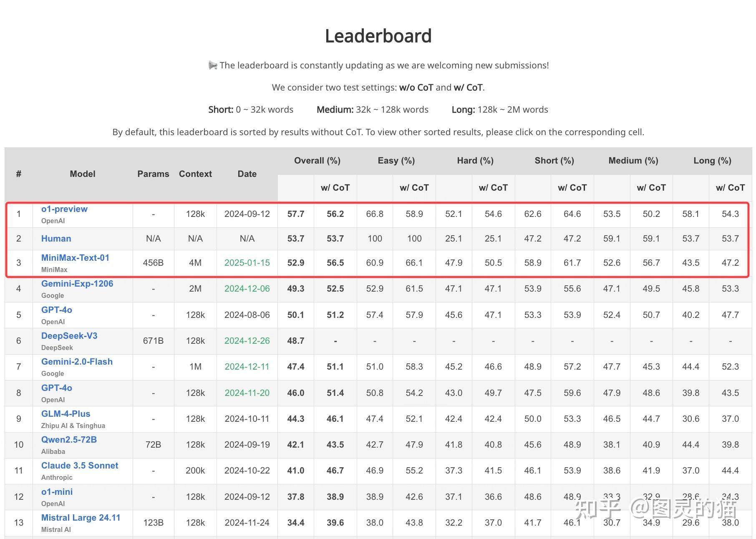Viewport: 756px width, 539px height.
Task: Select the 72B params cell in Qwen2.5-72B row
Action: (153, 445)
